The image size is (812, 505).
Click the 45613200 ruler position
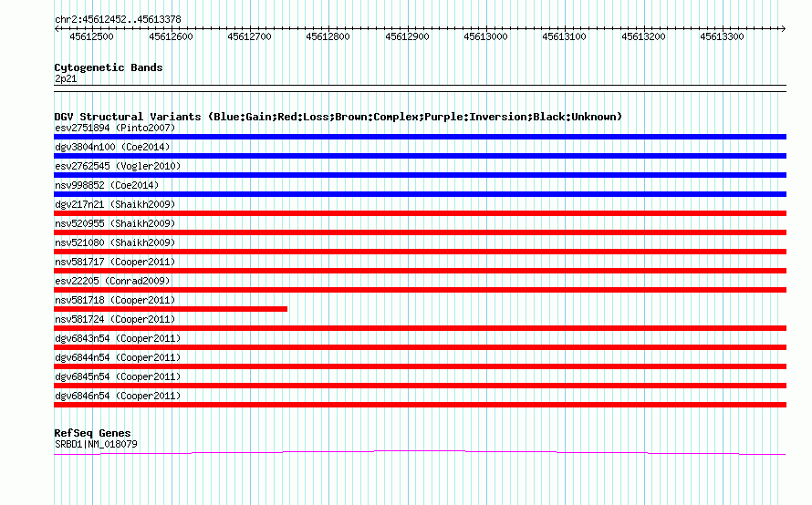[643, 36]
